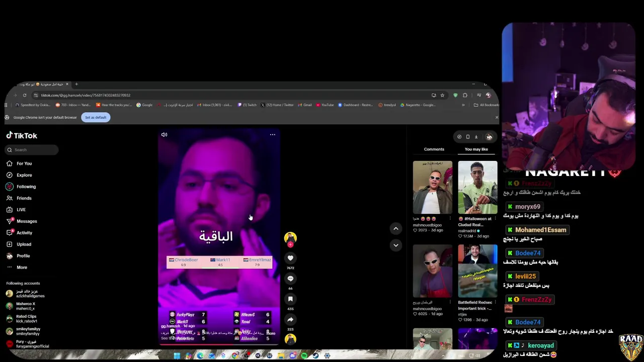
Task: Like the video with heart icon
Action: tap(290, 258)
